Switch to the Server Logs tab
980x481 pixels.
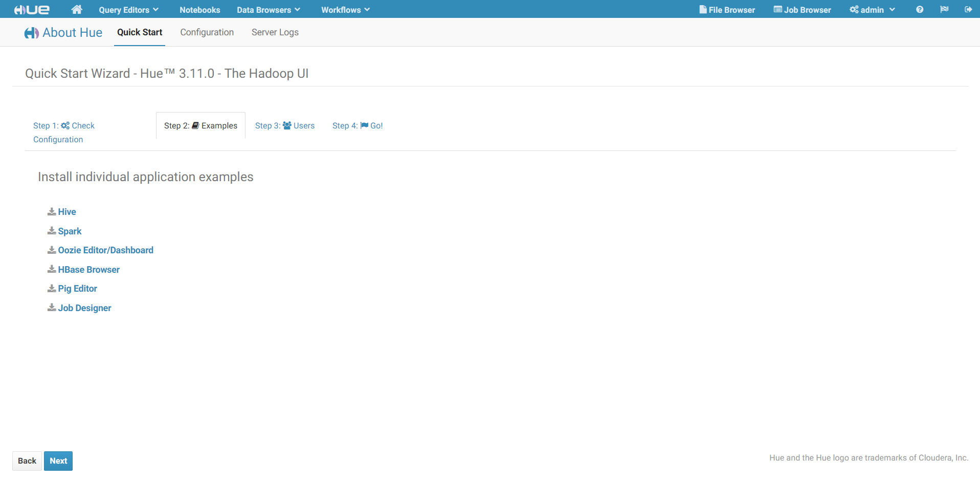[275, 32]
